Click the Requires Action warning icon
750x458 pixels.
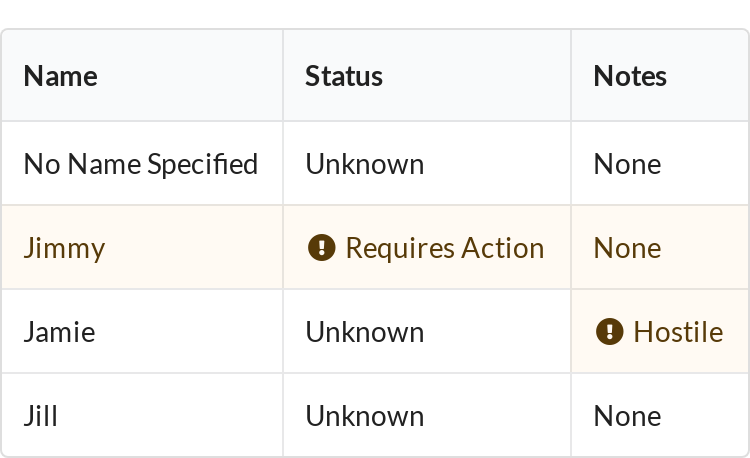click(321, 248)
